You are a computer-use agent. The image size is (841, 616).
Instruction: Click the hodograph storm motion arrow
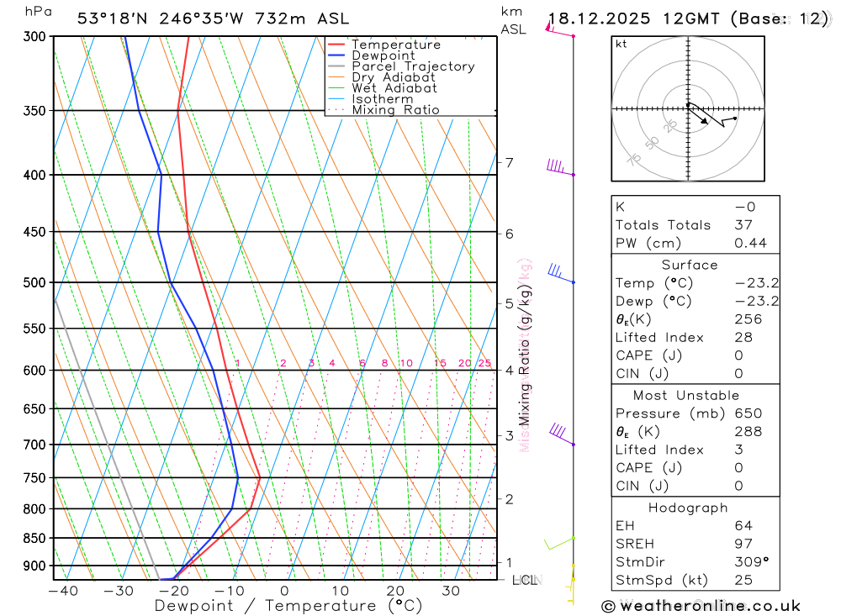click(x=698, y=114)
